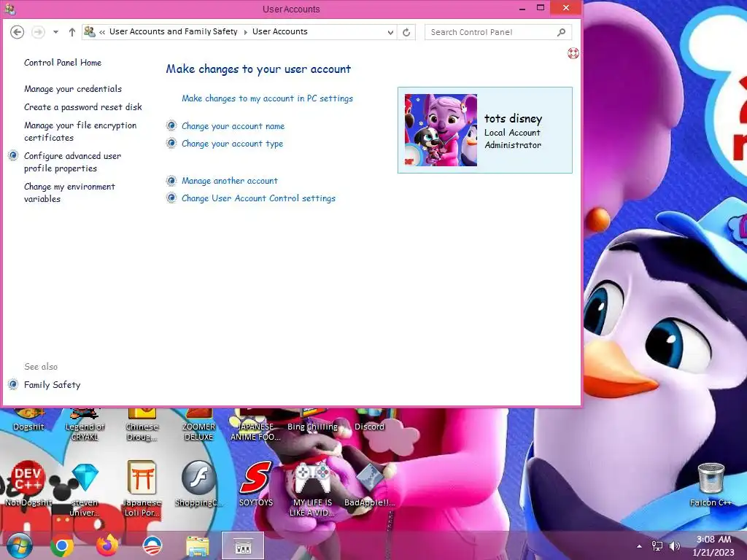Click the shield icon beside Family Safety
The width and height of the screenshot is (747, 560).
[x=13, y=384]
